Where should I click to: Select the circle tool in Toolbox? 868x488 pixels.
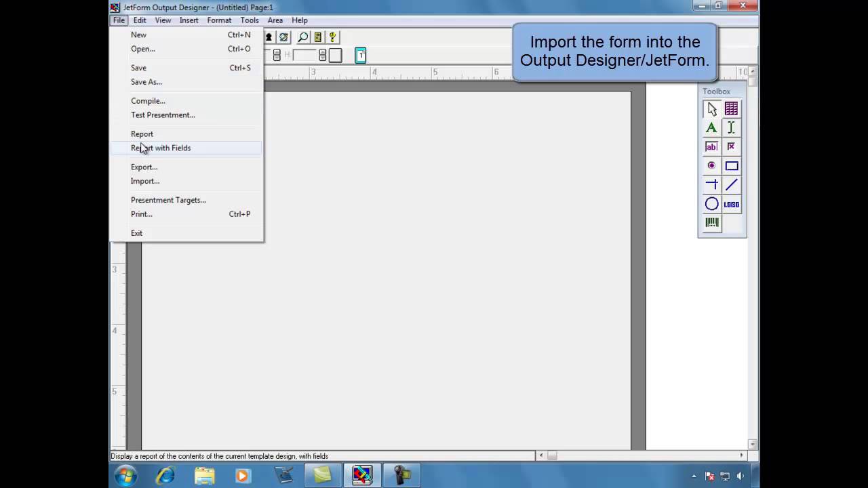711,204
